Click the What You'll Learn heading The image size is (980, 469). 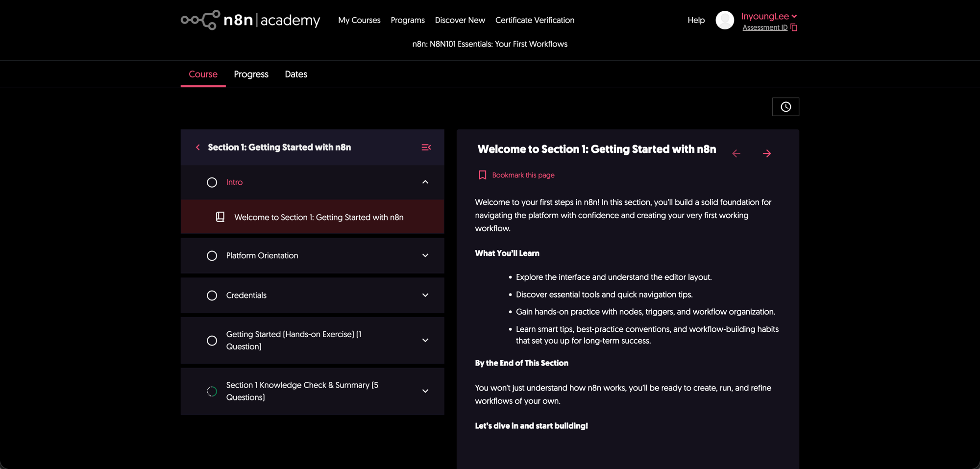tap(507, 253)
